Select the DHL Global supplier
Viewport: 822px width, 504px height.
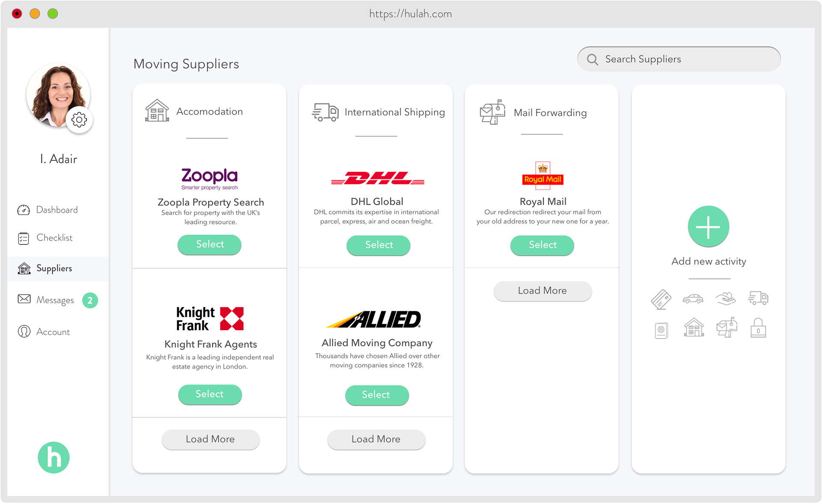378,245
